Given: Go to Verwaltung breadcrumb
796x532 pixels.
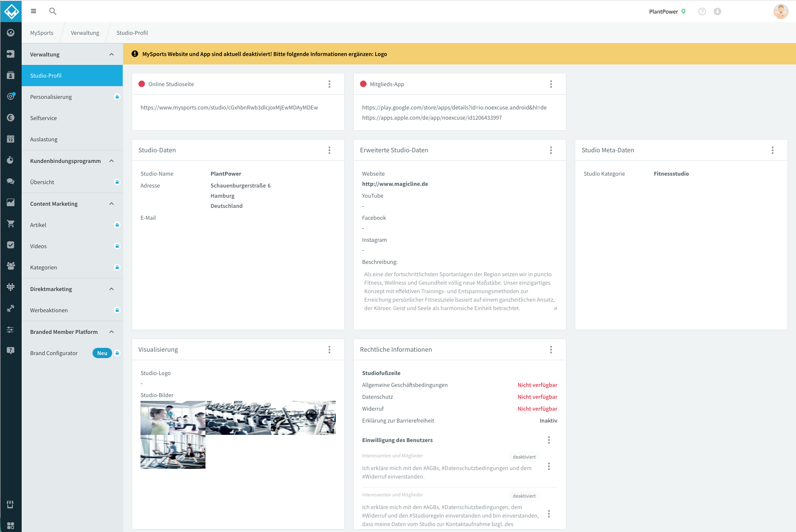Looking at the screenshot, I should click(85, 33).
